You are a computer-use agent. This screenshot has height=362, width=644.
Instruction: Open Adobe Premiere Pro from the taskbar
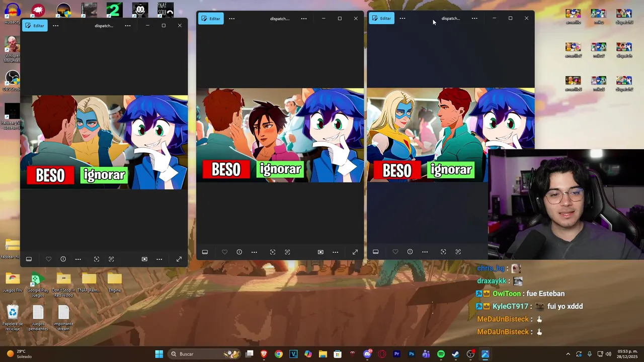pos(396,354)
